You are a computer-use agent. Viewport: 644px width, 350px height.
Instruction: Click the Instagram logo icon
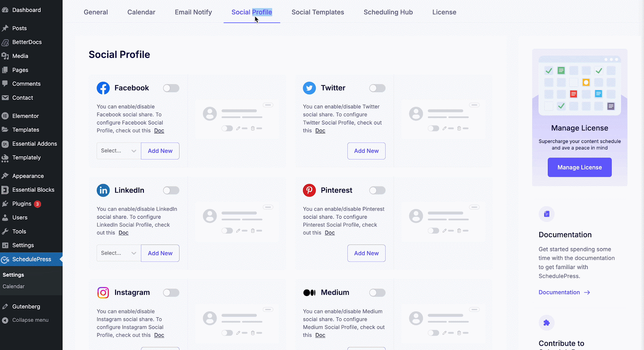click(103, 292)
